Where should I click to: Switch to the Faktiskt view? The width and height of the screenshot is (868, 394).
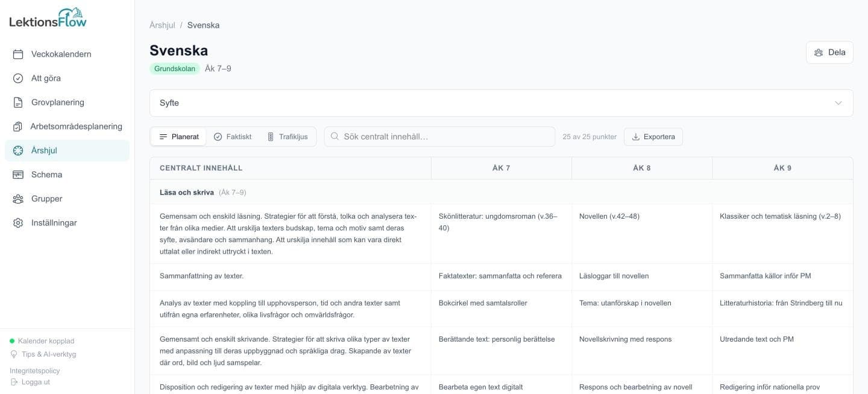point(233,137)
